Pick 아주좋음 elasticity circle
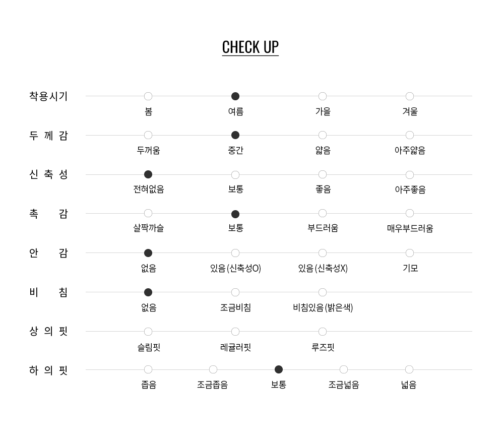This screenshot has height=442, width=504. (x=410, y=175)
